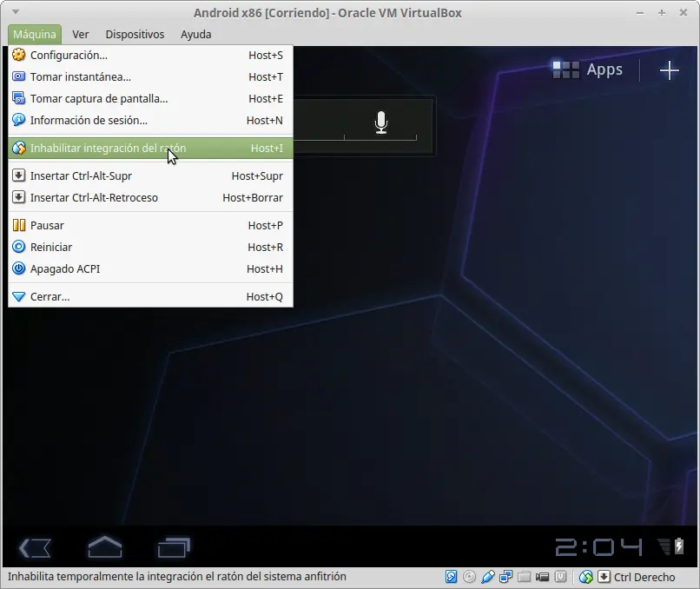Click the network adapters status icon

coord(505,577)
